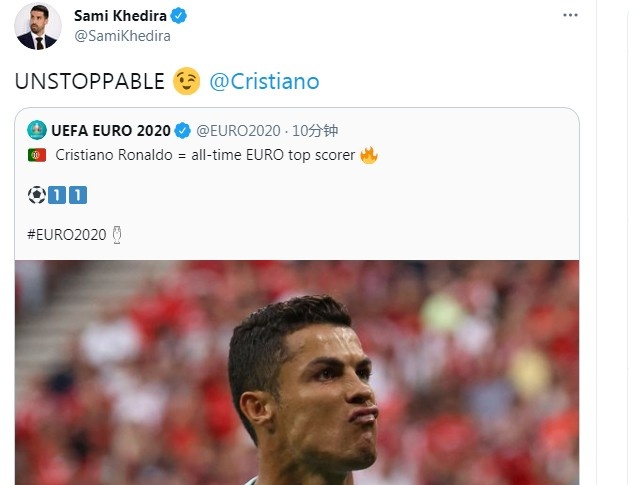629x485 pixels.
Task: Click the trophy icon next to #EURO2020
Action: pyautogui.click(x=117, y=235)
